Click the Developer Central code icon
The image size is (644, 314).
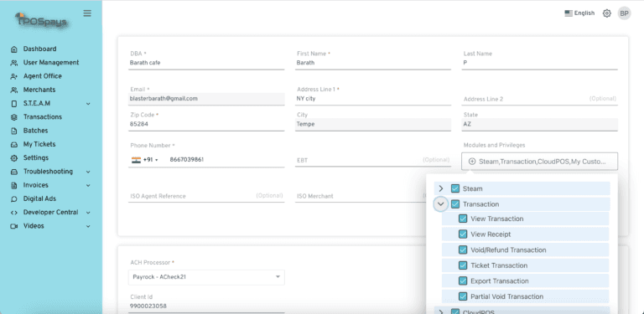[14, 213]
